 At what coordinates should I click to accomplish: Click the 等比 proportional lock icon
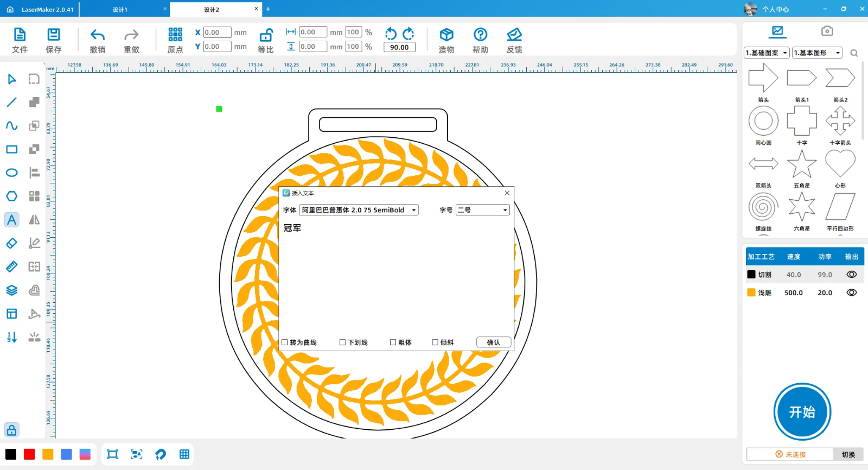pos(266,35)
